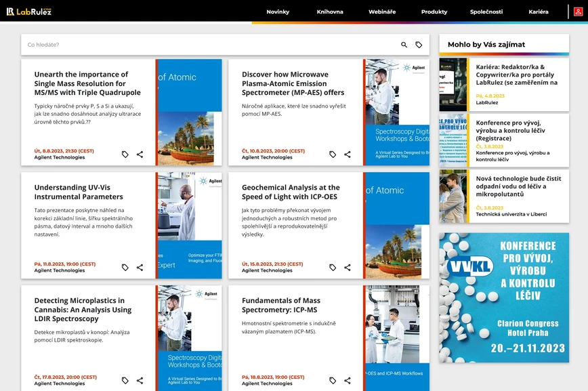This screenshot has height=391, width=588.
Task: Click the tag filter icon in search bar
Action: [x=419, y=45]
